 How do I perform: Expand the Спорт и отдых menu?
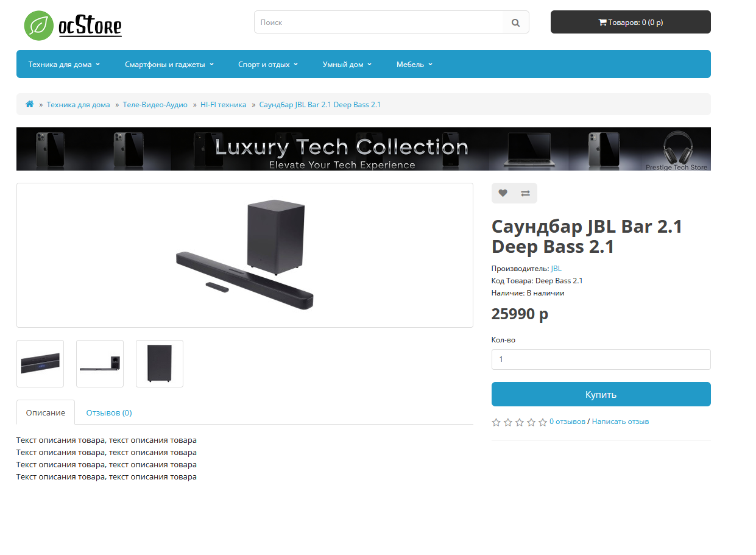267,64
